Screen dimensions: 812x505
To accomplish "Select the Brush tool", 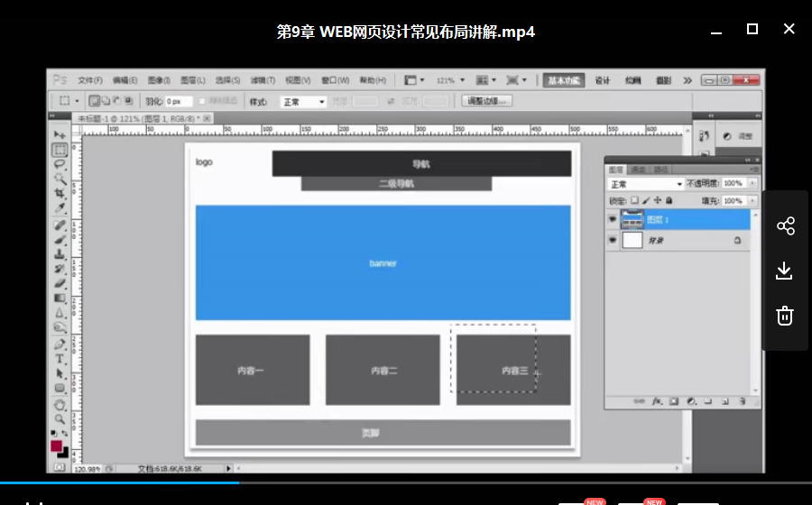I will pos(60,240).
